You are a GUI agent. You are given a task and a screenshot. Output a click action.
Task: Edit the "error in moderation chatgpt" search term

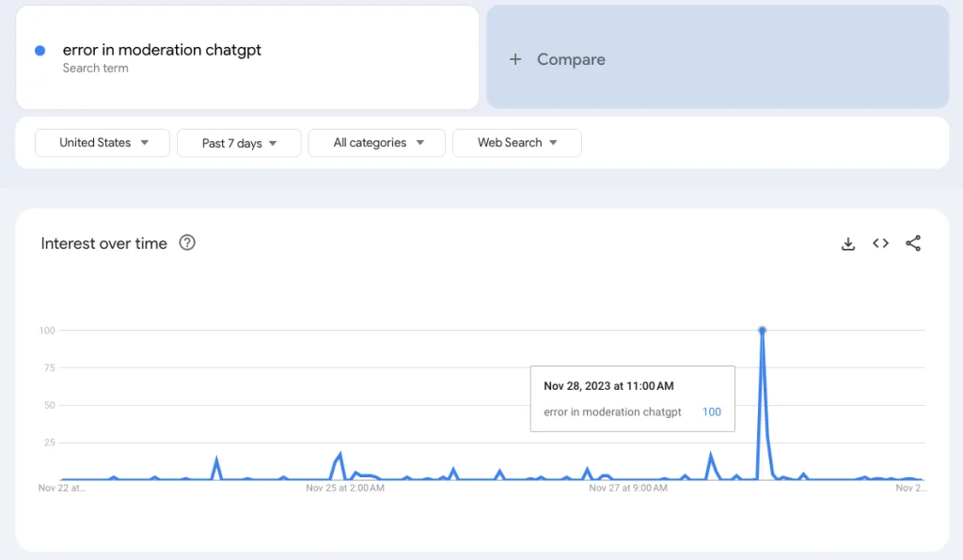pos(162,51)
